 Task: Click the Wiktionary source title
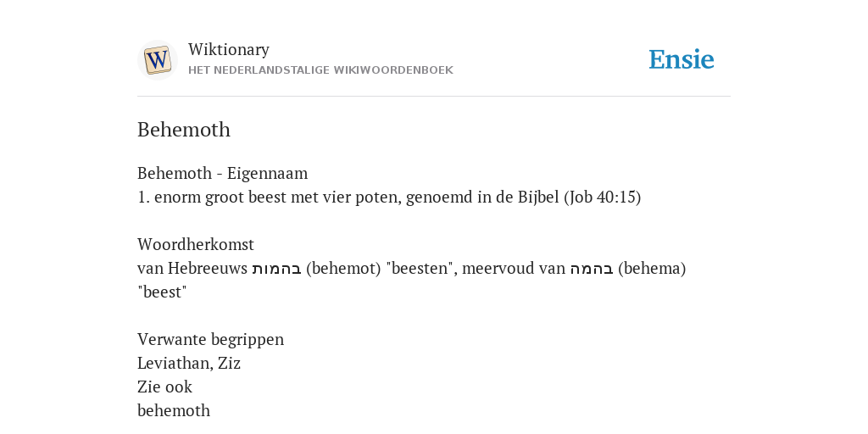[x=229, y=49]
